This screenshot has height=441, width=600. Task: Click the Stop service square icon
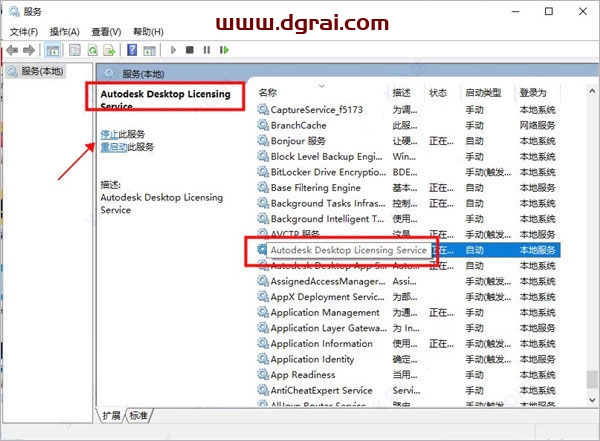pyautogui.click(x=189, y=50)
